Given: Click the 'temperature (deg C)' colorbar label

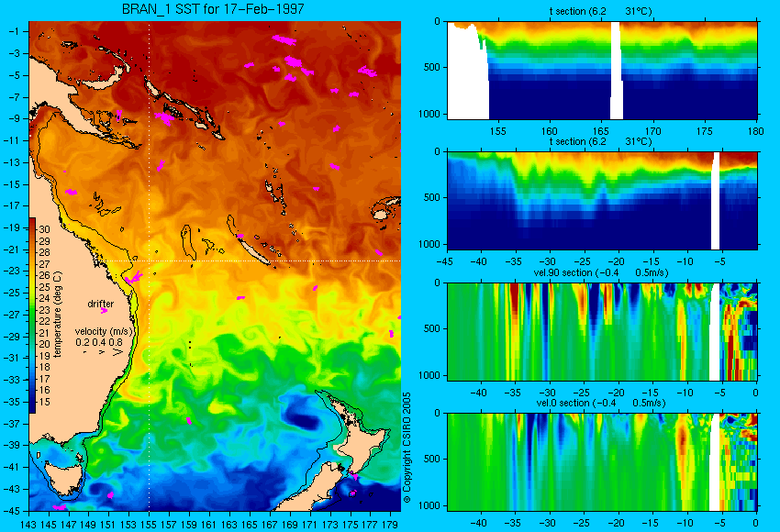Looking at the screenshot, I should [57, 315].
